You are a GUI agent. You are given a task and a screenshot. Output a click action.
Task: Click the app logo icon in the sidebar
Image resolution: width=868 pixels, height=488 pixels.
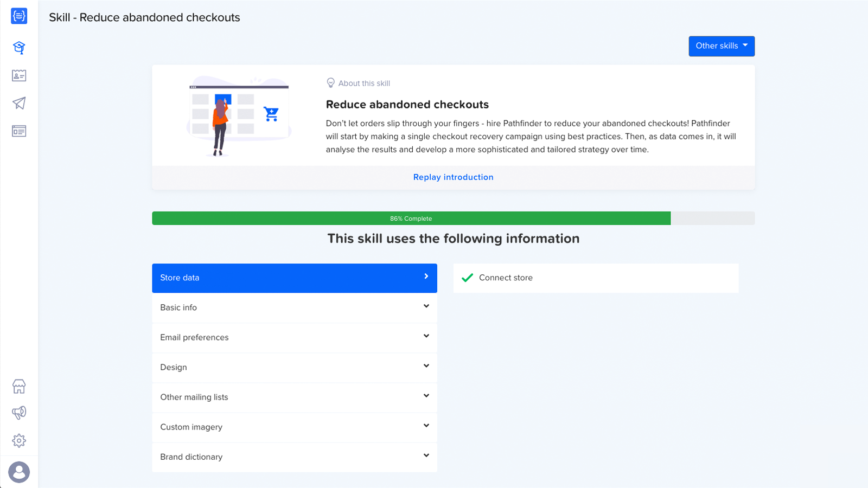19,16
